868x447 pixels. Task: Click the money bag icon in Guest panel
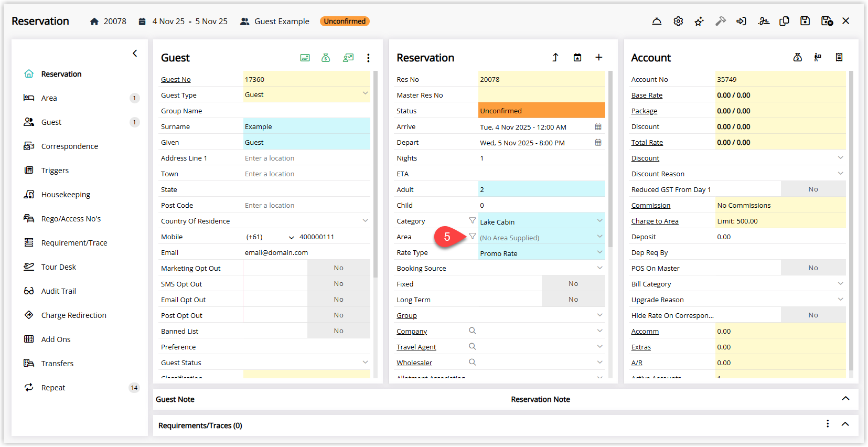pos(326,58)
